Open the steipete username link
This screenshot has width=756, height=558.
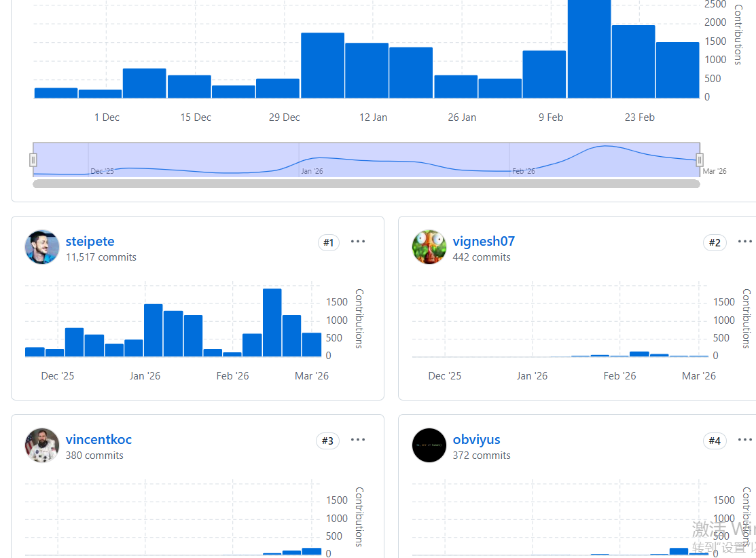pyautogui.click(x=90, y=241)
